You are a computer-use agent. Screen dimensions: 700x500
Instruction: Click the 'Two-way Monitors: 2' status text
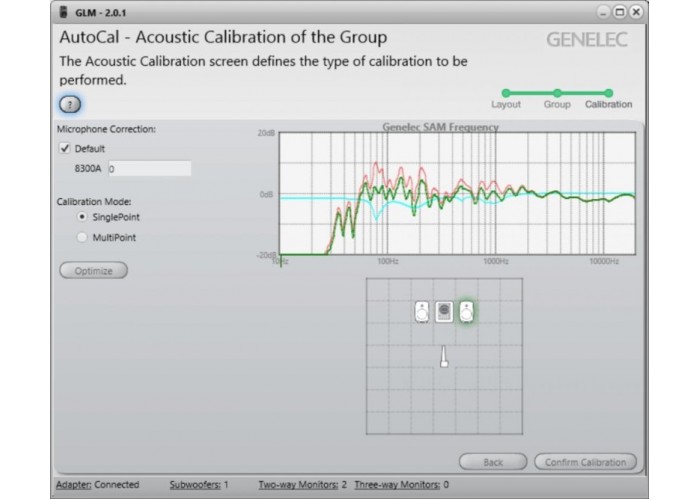[303, 484]
